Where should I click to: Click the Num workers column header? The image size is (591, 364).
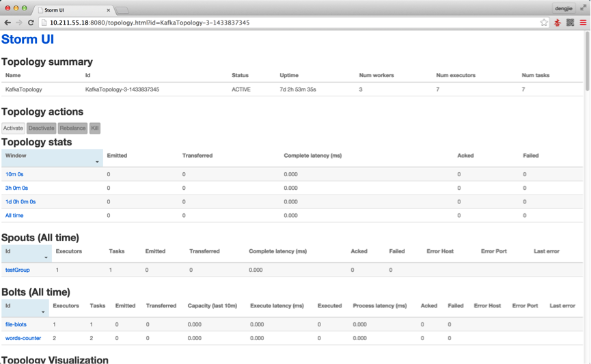tap(376, 75)
